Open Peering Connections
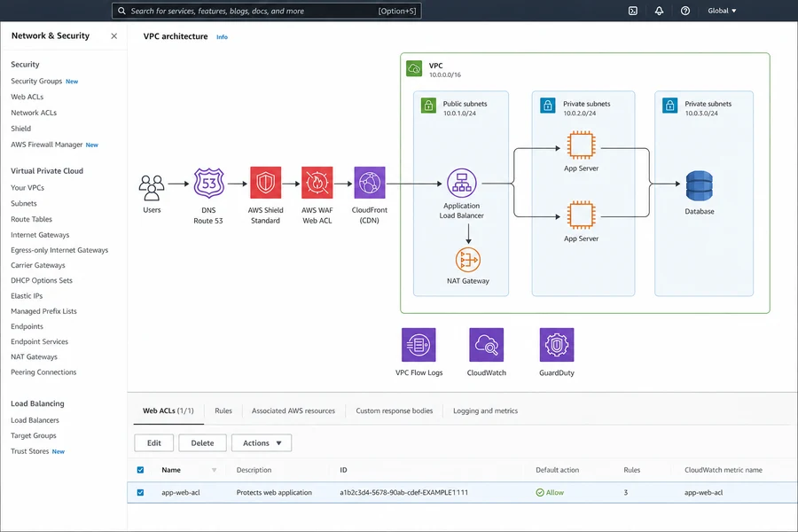Image resolution: width=798 pixels, height=532 pixels. 43,372
